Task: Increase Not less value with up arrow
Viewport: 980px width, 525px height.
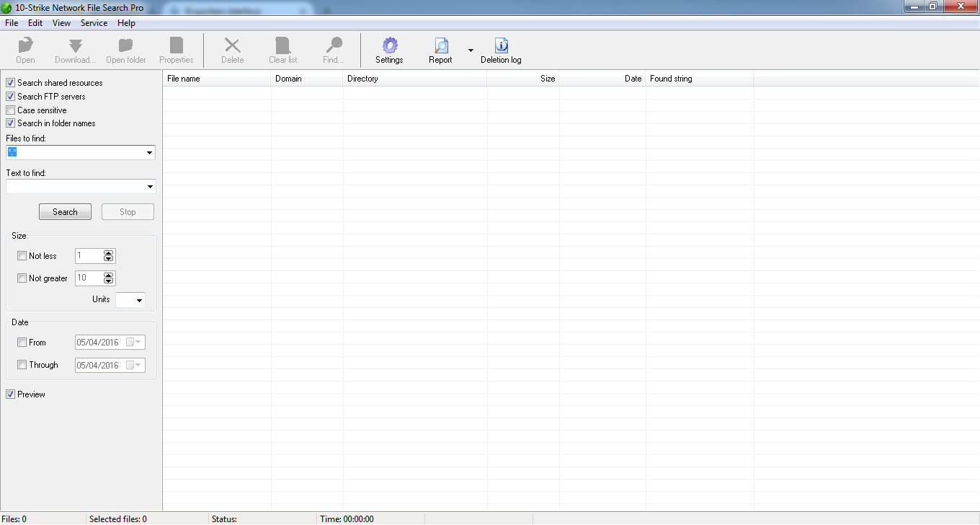Action: click(109, 253)
